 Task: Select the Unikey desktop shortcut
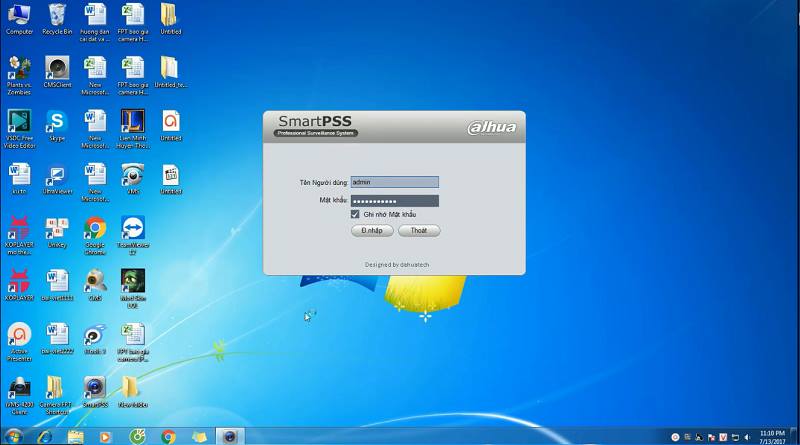pyautogui.click(x=57, y=233)
